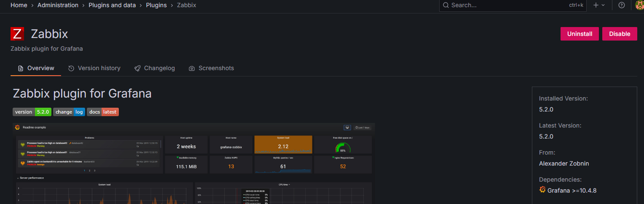Click Installed Version label
Image resolution: width=644 pixels, height=204 pixels.
pos(563,98)
